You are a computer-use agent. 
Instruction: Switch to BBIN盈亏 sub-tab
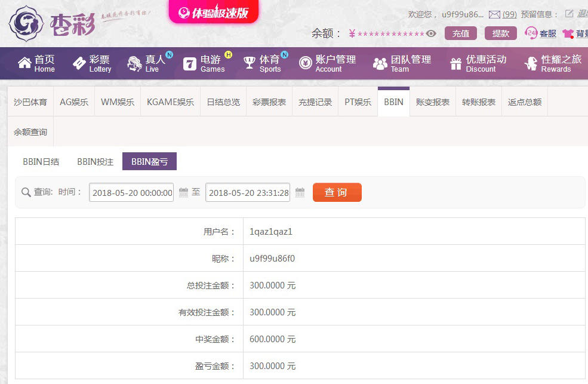coord(149,162)
